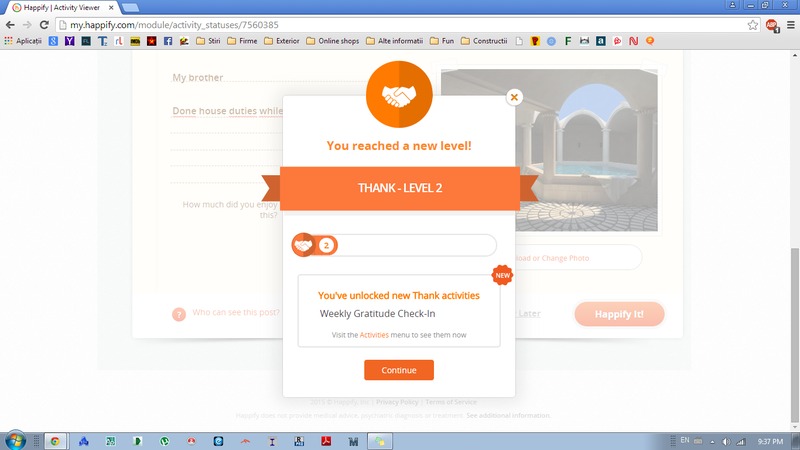Click the EN language indicator in tray
The height and width of the screenshot is (450, 800).
[685, 440]
